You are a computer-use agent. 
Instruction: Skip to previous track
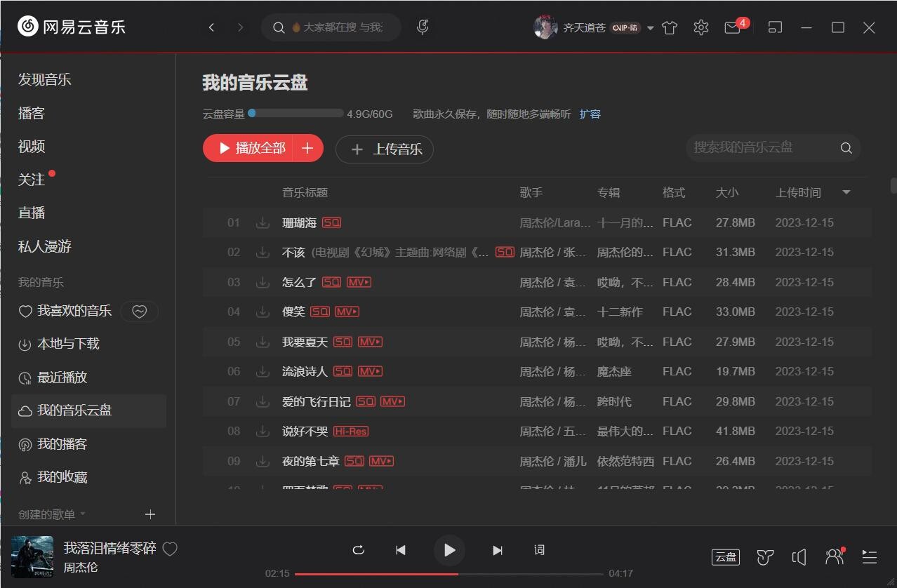(401, 550)
